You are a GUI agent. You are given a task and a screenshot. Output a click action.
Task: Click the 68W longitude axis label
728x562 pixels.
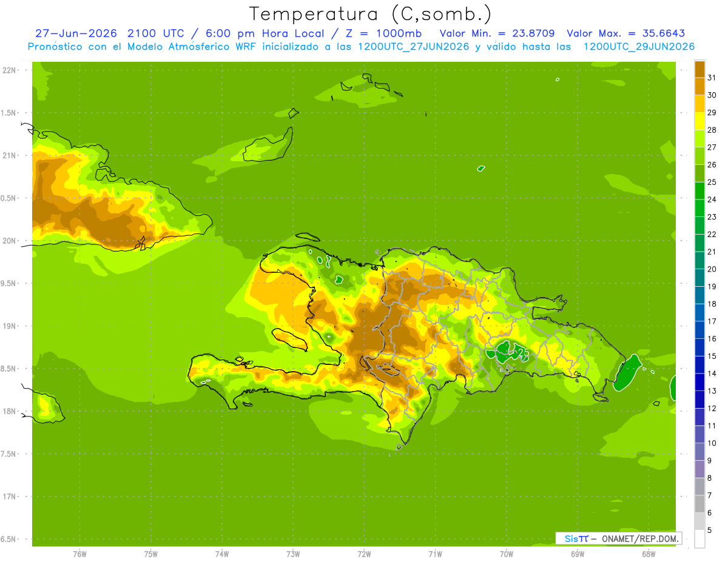[x=649, y=554]
